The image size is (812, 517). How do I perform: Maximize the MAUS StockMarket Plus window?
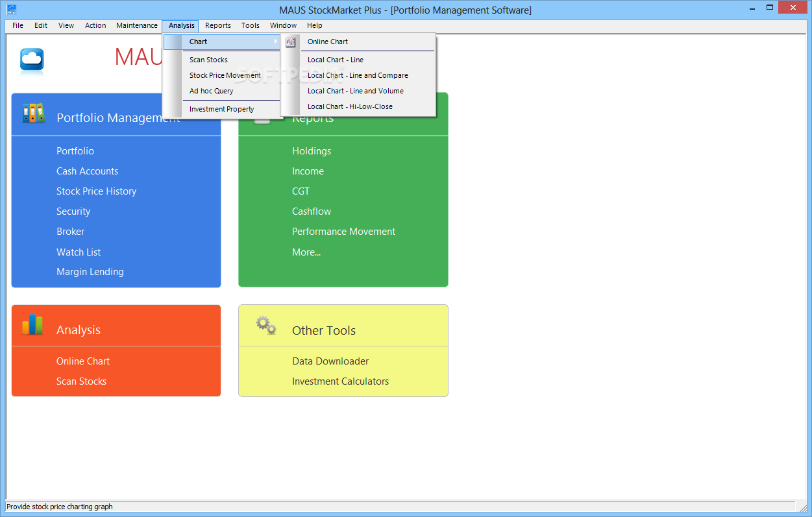(769, 8)
